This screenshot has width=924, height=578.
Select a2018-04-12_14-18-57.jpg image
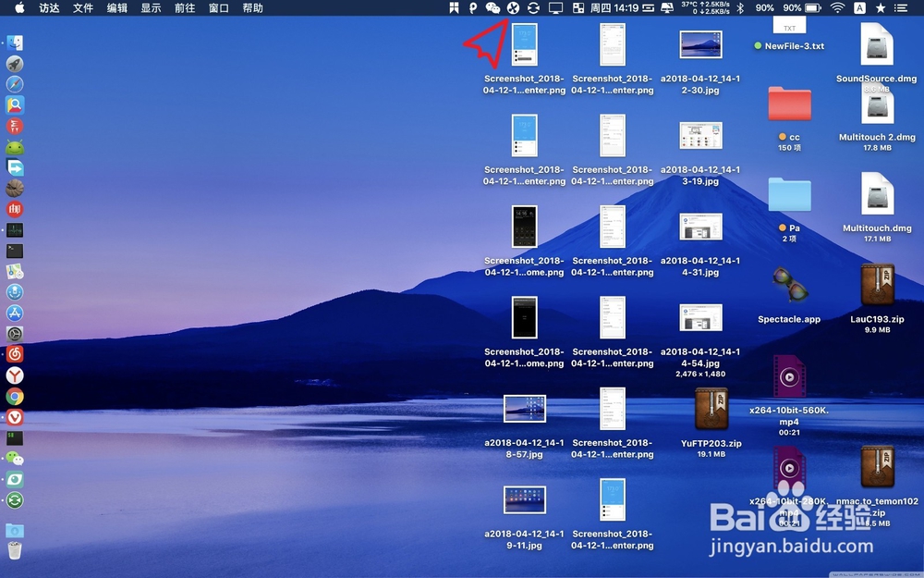[525, 408]
